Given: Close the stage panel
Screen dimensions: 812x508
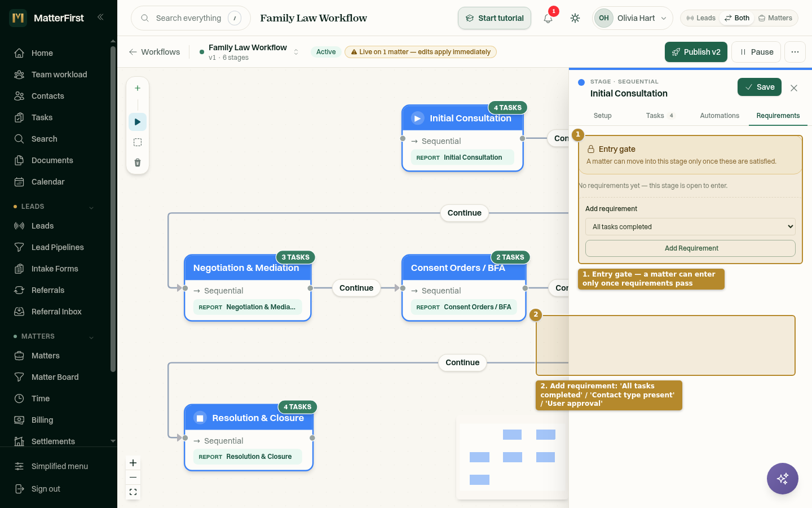Looking at the screenshot, I should (x=794, y=88).
